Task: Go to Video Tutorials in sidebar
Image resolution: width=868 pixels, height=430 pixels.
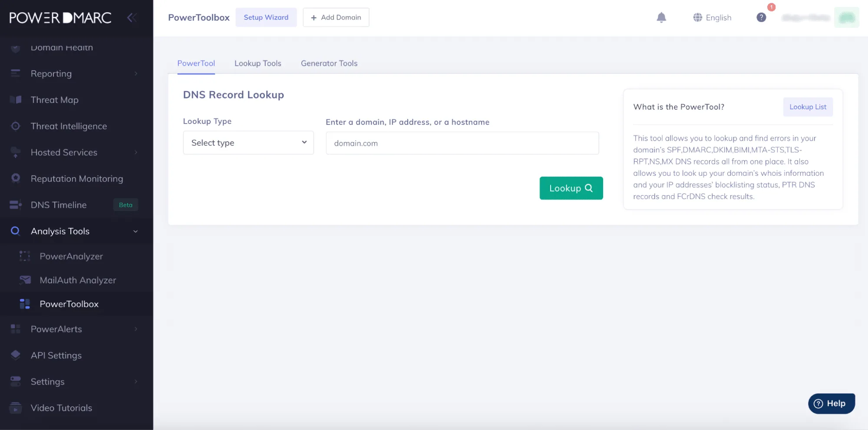Action: tap(61, 408)
